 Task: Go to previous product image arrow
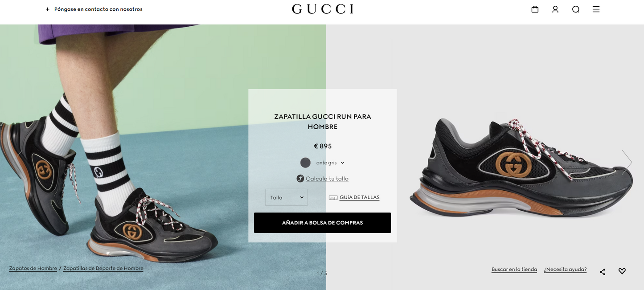click(17, 162)
